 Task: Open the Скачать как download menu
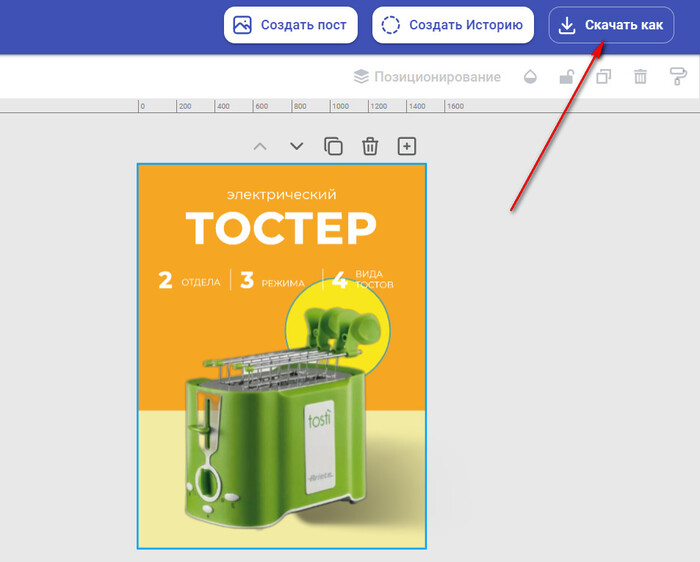[611, 25]
